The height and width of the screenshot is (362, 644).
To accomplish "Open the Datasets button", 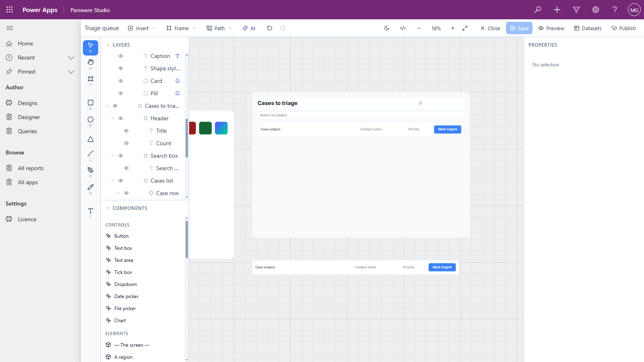I will click(588, 28).
